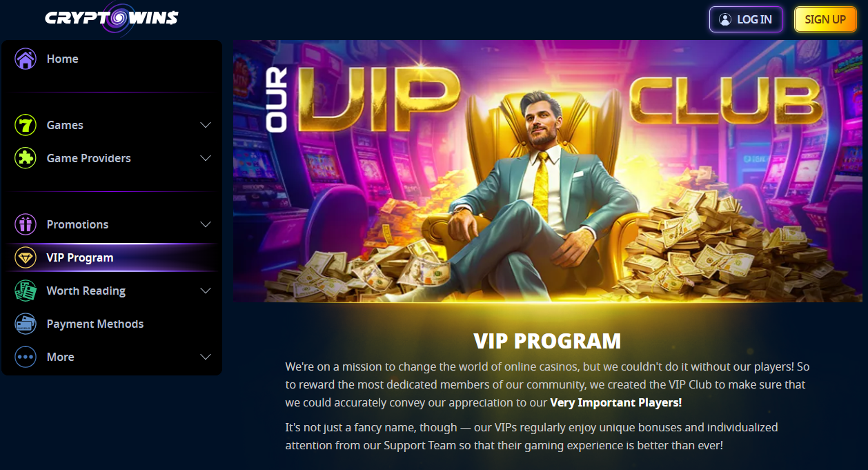Image resolution: width=868 pixels, height=470 pixels.
Task: Click the diamond VIP Program icon
Action: click(x=26, y=257)
